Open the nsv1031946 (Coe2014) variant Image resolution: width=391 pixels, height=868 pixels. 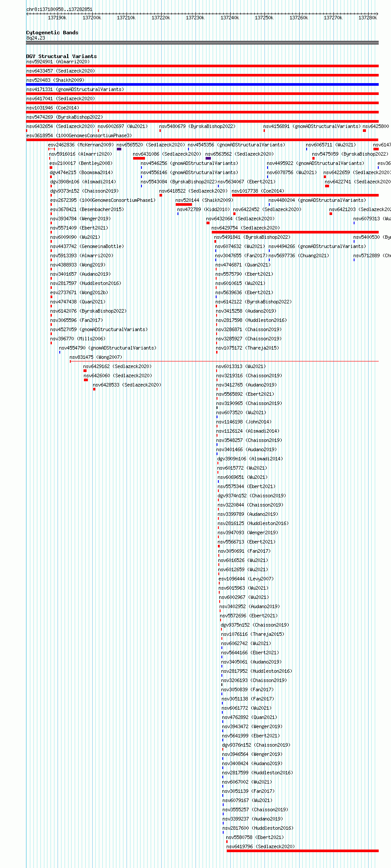53,108
